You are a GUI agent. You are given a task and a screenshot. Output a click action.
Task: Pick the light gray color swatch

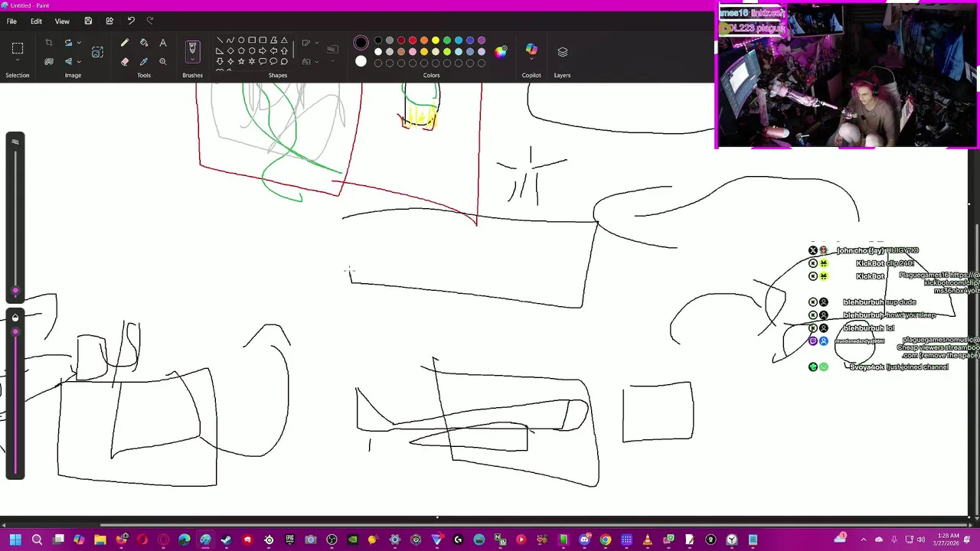(x=390, y=51)
